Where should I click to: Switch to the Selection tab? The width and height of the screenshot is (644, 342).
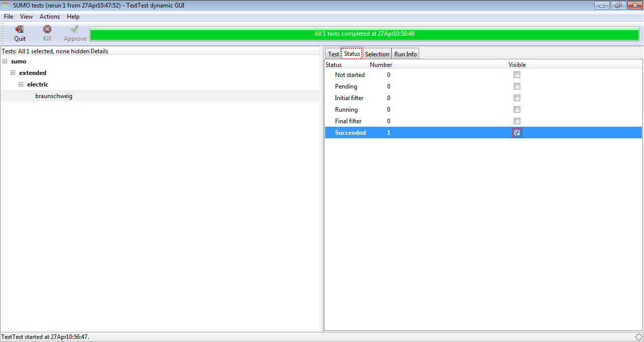pos(377,54)
